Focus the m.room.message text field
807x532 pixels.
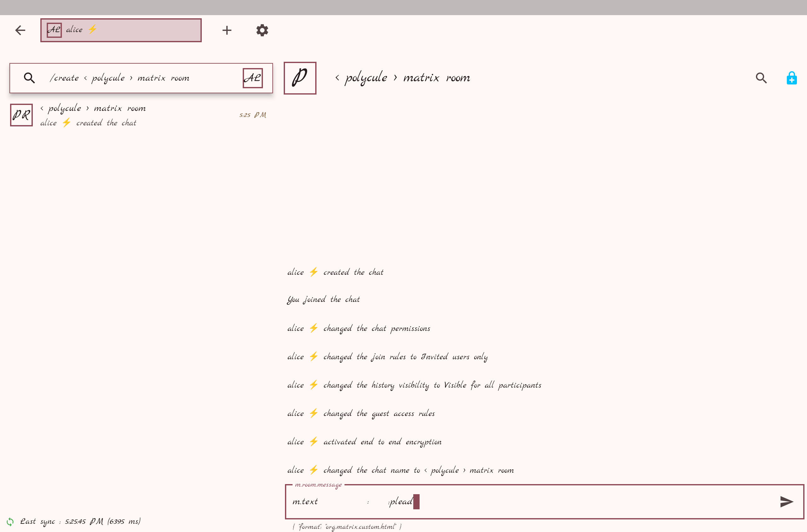click(577, 501)
